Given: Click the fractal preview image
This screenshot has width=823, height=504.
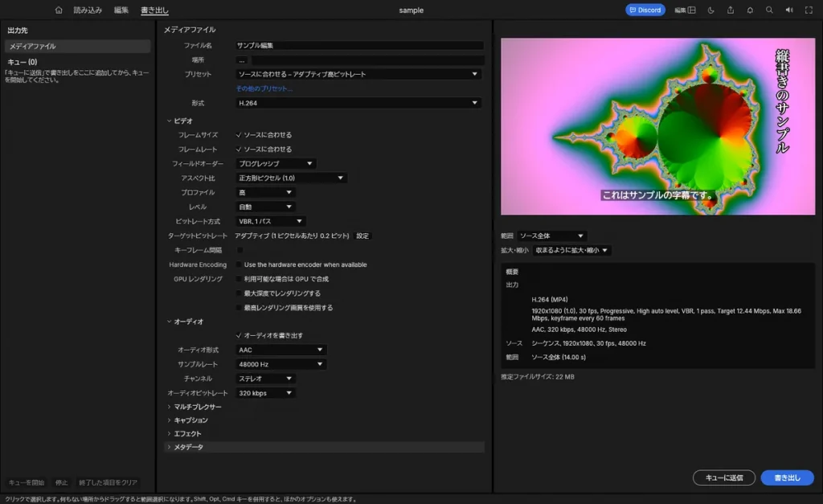Looking at the screenshot, I should pyautogui.click(x=657, y=126).
